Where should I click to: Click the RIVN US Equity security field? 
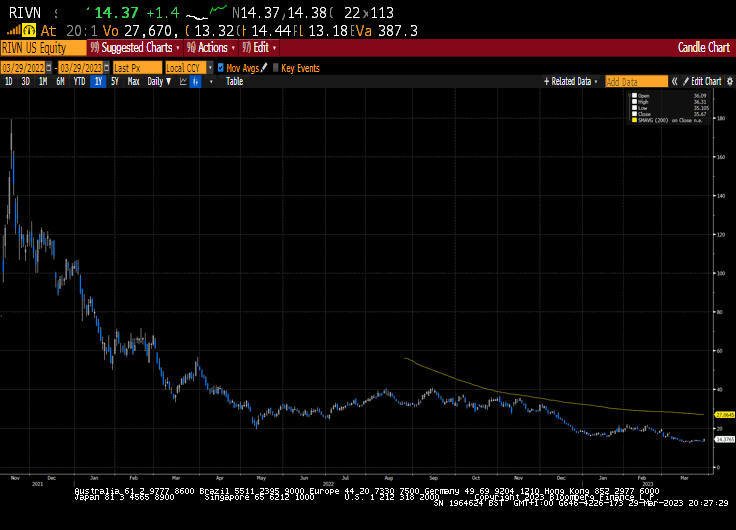(x=43, y=48)
